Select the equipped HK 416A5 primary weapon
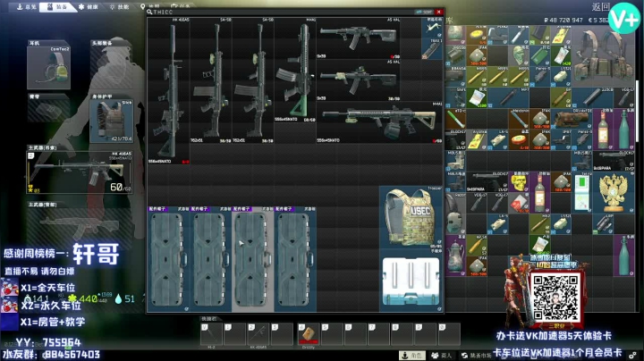The width and height of the screenshot is (644, 361). [79, 172]
